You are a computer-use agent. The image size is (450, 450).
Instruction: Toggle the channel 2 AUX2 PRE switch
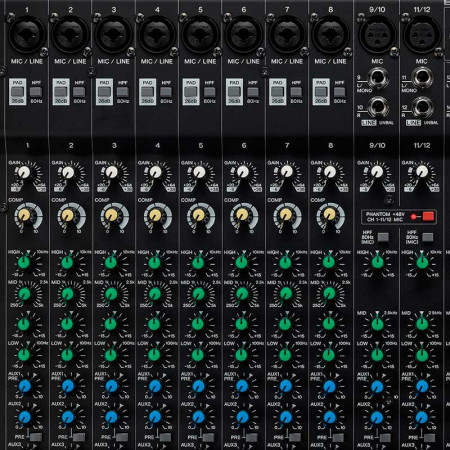pyautogui.click(x=79, y=437)
